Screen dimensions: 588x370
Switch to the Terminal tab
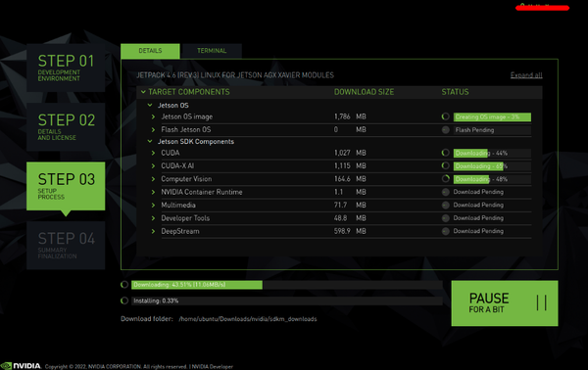[x=212, y=51]
